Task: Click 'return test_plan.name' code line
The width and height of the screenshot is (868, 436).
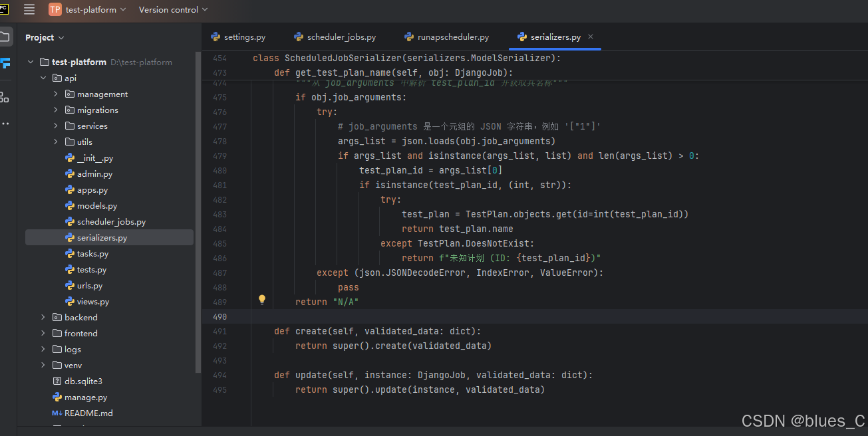Action: point(457,229)
